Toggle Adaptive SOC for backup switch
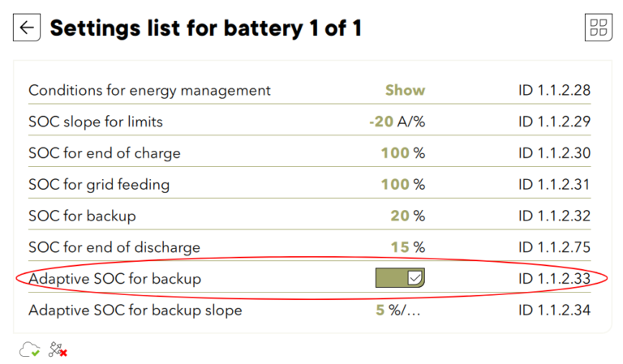Image resolution: width=623 pixels, height=364 pixels. point(400,279)
